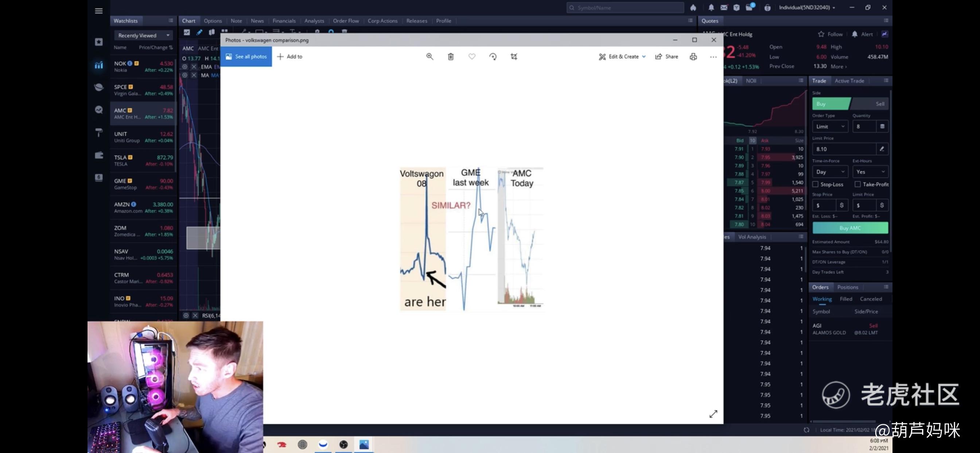Remove the EMA indicator with its X
This screenshot has width=980, height=453.
point(194,67)
